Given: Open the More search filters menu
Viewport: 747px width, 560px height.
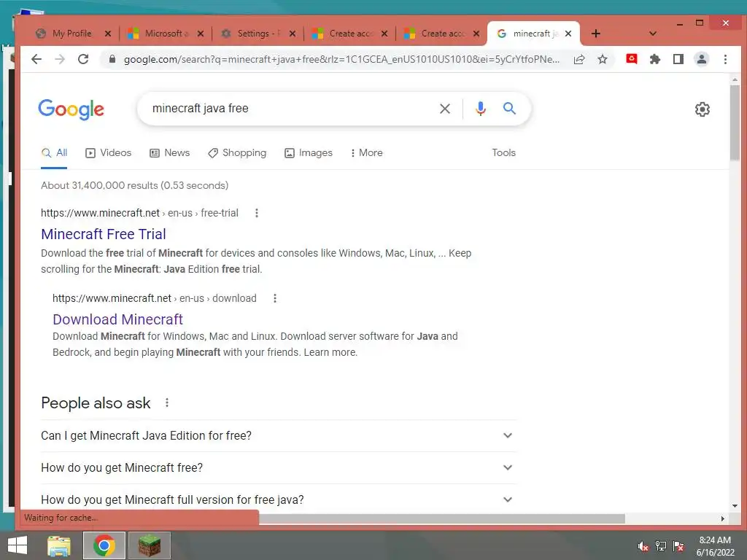Looking at the screenshot, I should [366, 153].
